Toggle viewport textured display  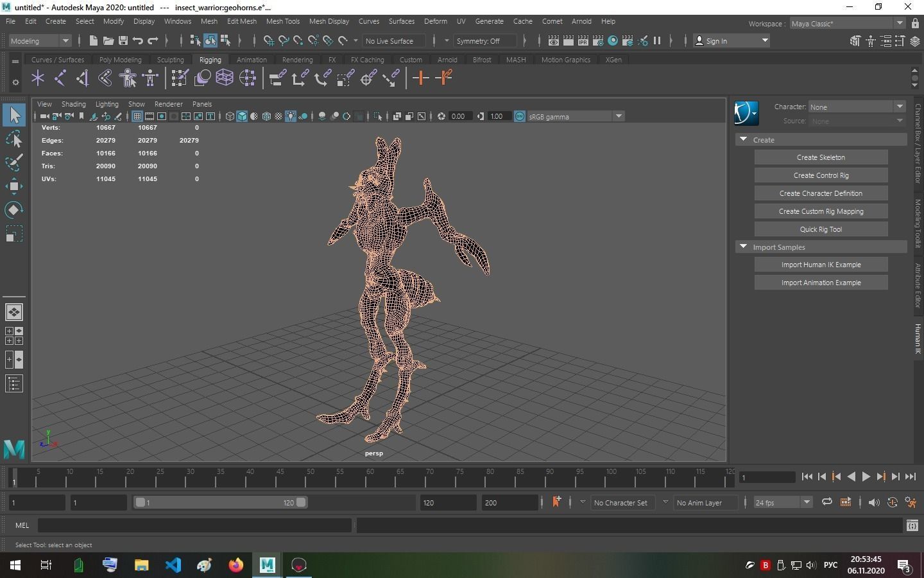[x=278, y=116]
